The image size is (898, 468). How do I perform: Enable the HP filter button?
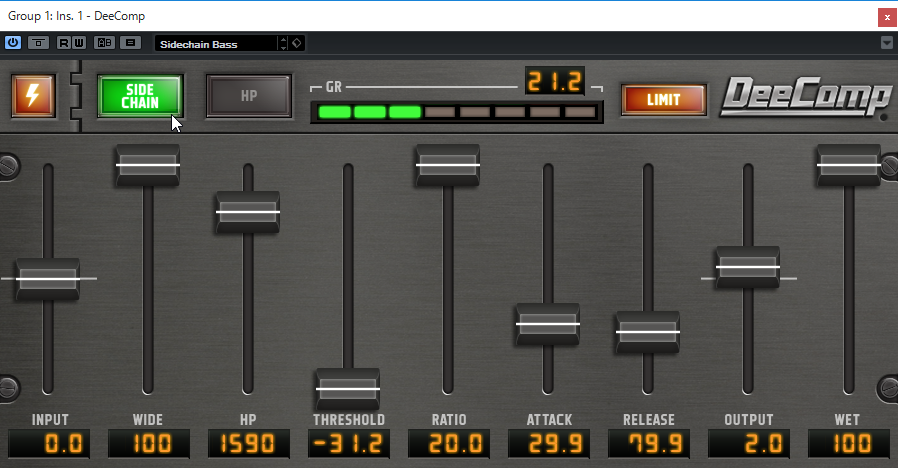(249, 96)
